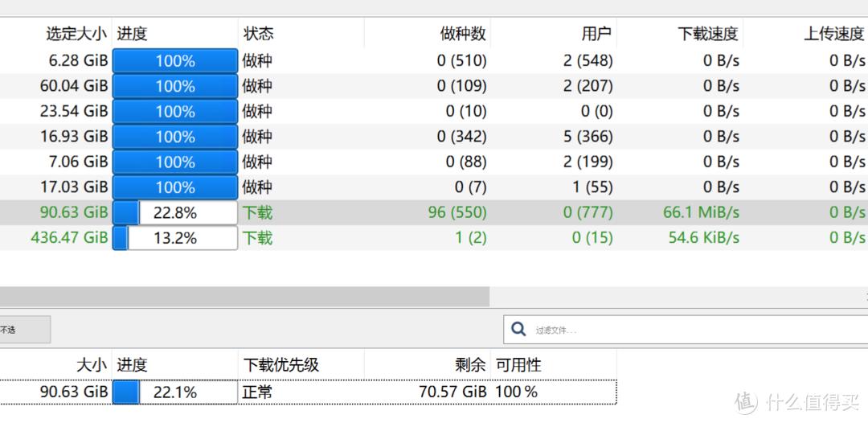This screenshot has height=423, width=868.
Task: Click the 22.8% progress bar
Action: (x=175, y=212)
